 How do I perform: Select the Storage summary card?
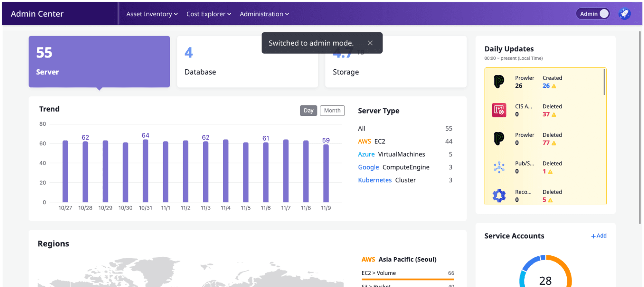tap(396, 62)
